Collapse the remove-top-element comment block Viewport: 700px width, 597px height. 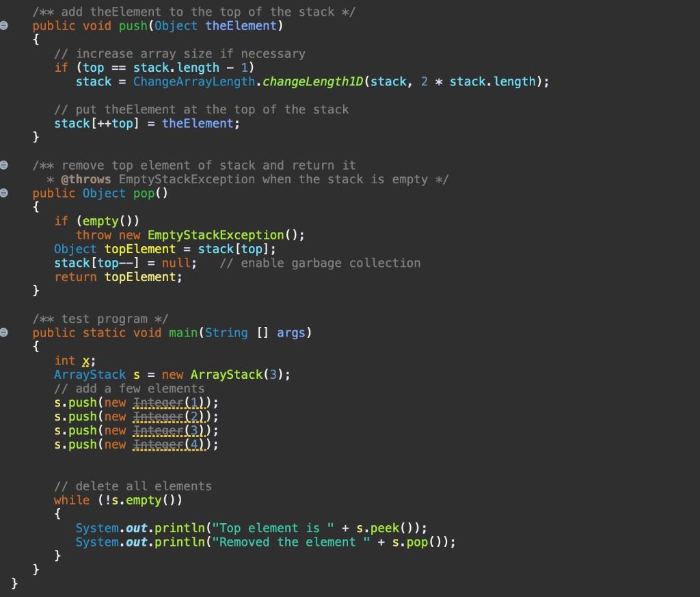coord(5,165)
